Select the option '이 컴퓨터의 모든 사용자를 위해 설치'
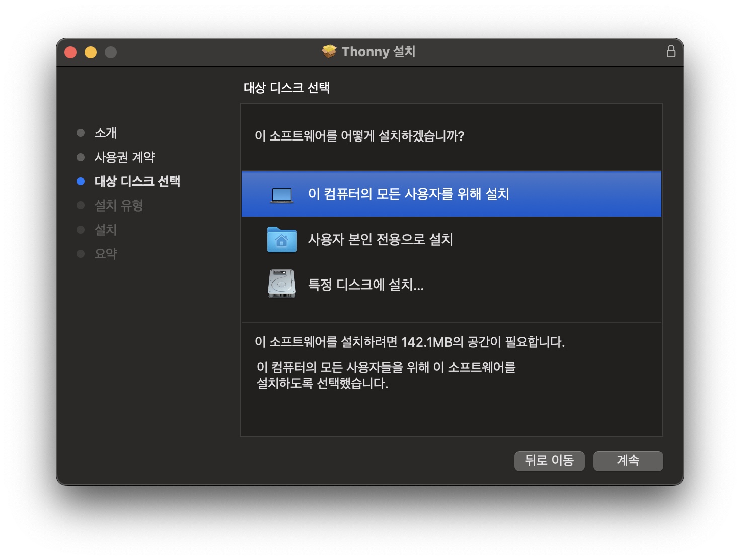Image resolution: width=740 pixels, height=560 pixels. 452,194
